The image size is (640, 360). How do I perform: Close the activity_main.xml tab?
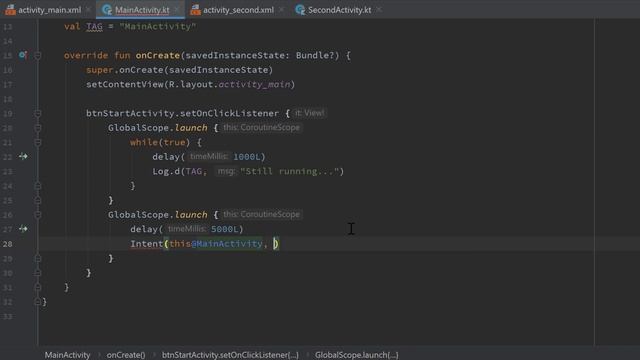pos(88,9)
